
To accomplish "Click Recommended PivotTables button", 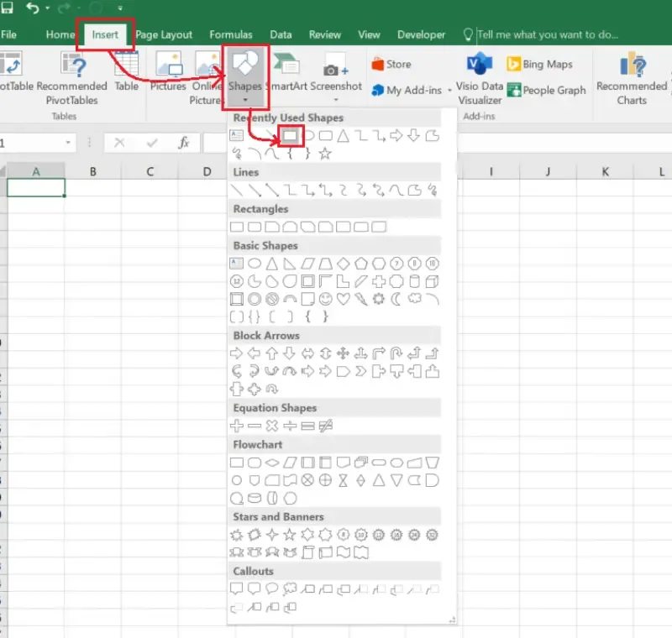I will coord(72,78).
